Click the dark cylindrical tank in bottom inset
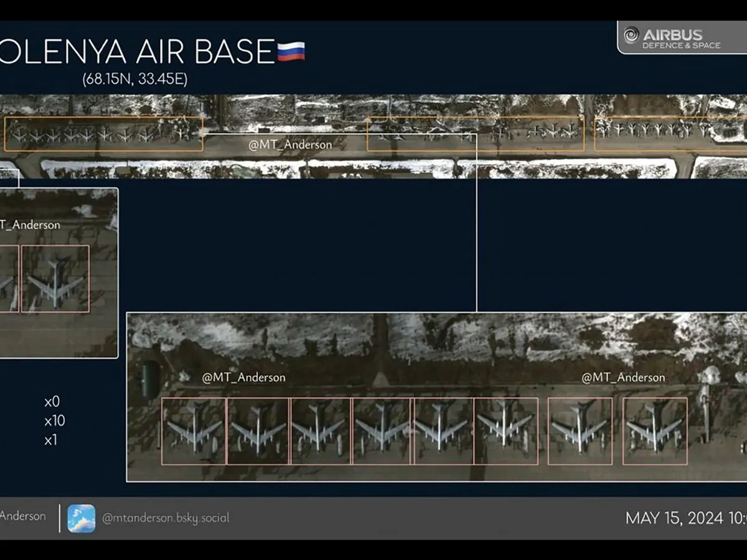 pyautogui.click(x=149, y=380)
